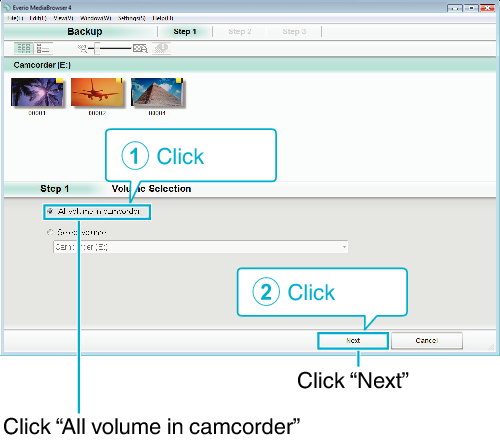Viewport: 500px width, 447px height.
Task: Choose the "Select volume" radio option
Action: (50, 232)
